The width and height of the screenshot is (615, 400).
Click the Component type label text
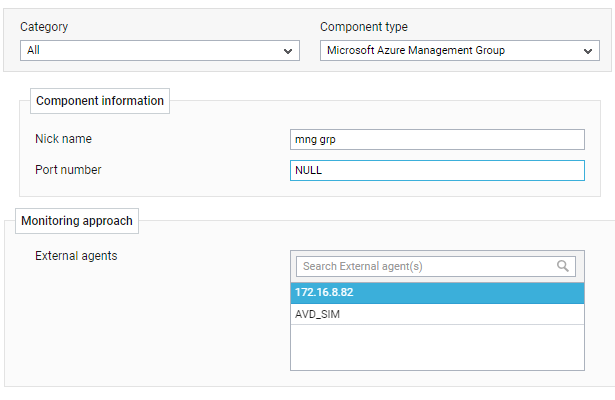[364, 27]
